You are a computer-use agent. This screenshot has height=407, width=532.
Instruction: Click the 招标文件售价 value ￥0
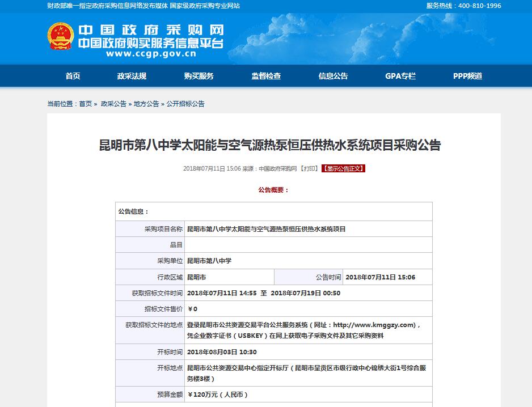click(x=192, y=309)
